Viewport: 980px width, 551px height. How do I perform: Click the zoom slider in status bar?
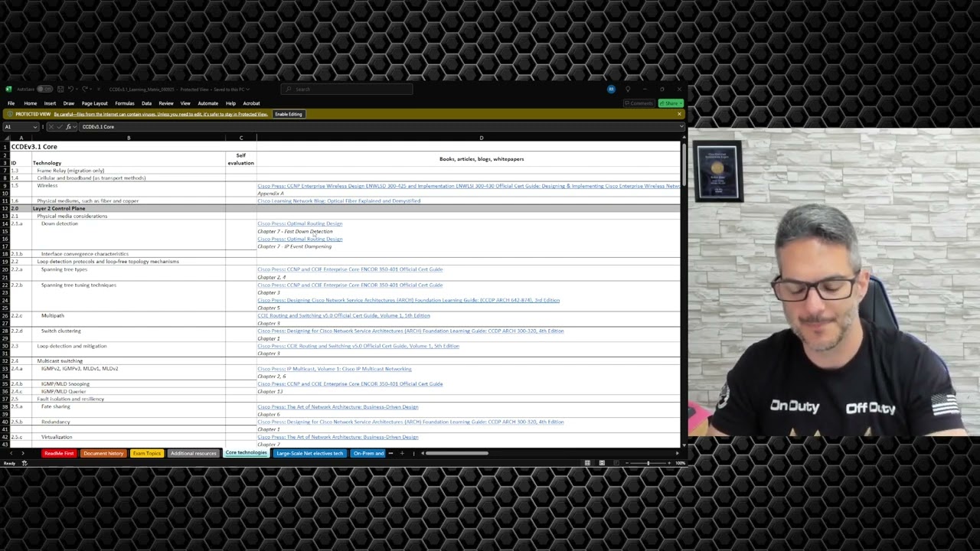[648, 463]
